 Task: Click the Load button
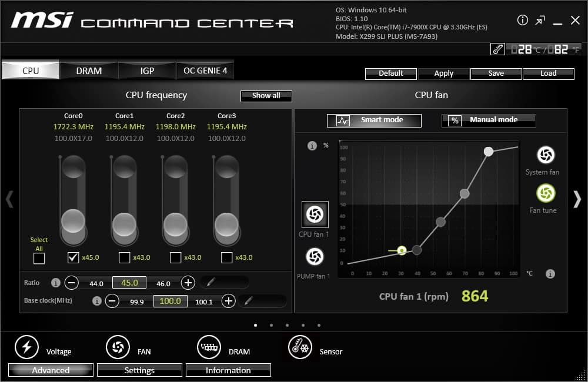click(548, 73)
